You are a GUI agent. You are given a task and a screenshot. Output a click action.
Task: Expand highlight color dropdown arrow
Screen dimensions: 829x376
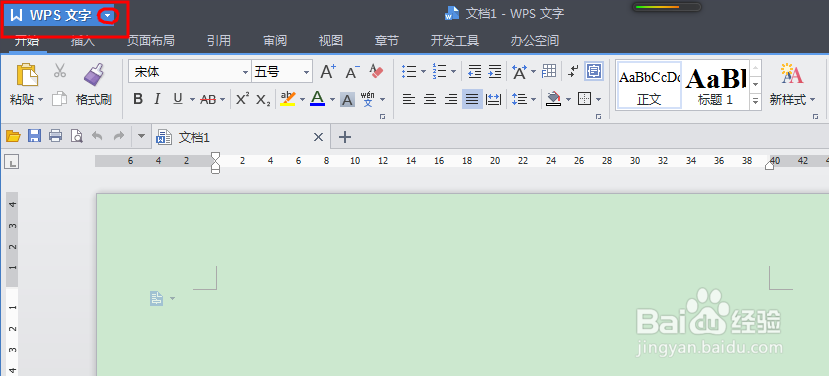[302, 99]
